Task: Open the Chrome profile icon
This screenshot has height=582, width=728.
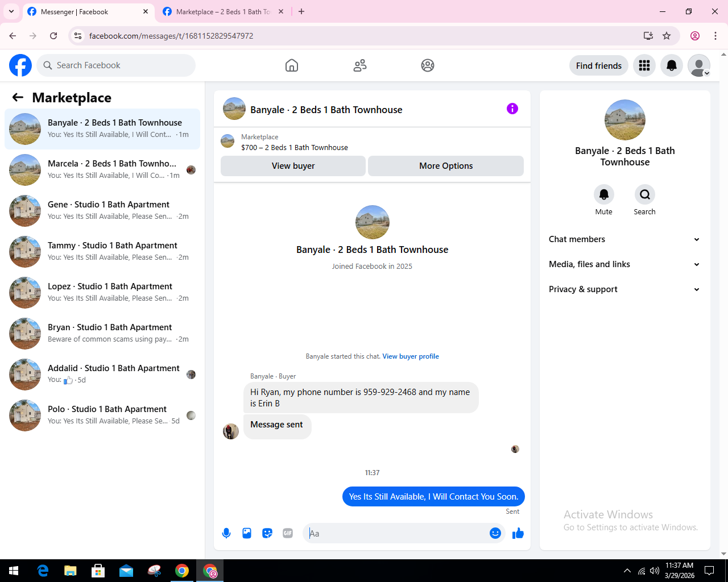Action: 695,36
